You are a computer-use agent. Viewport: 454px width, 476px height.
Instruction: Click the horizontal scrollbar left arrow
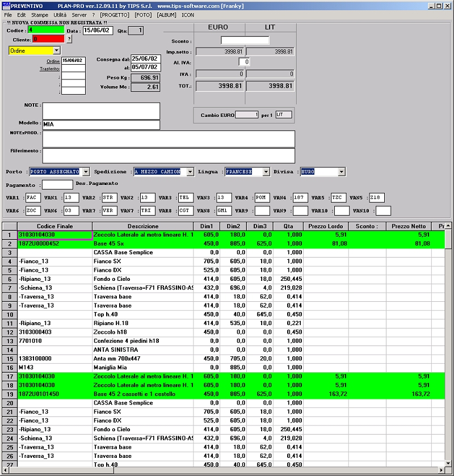point(6,470)
